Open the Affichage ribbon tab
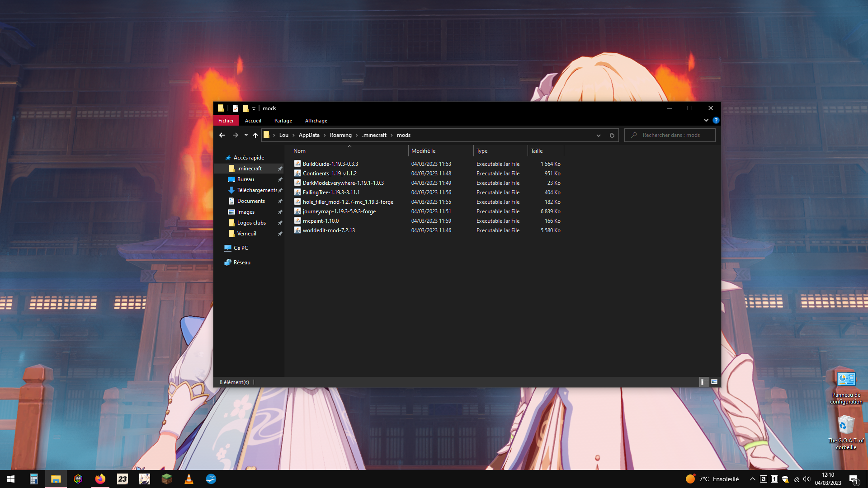The image size is (868, 488). coord(316,121)
